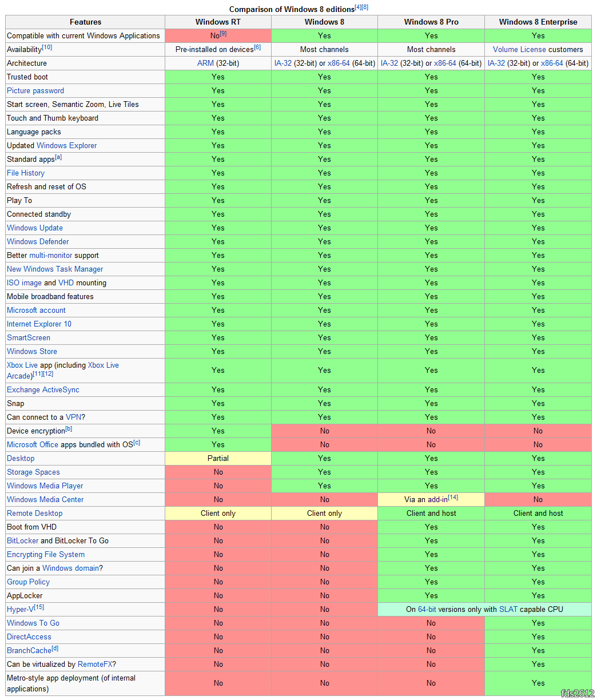597x700 pixels.
Task: Click the Language packs row label
Action: tap(34, 132)
